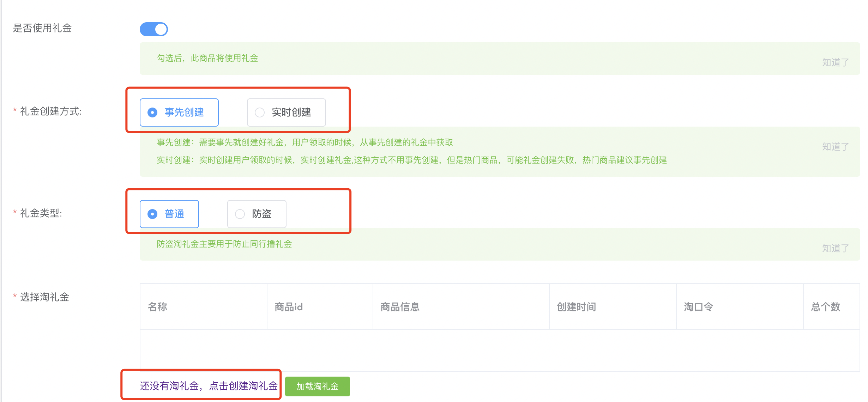The image size is (868, 402).
Task: Click the 商品id column header
Action: [289, 307]
